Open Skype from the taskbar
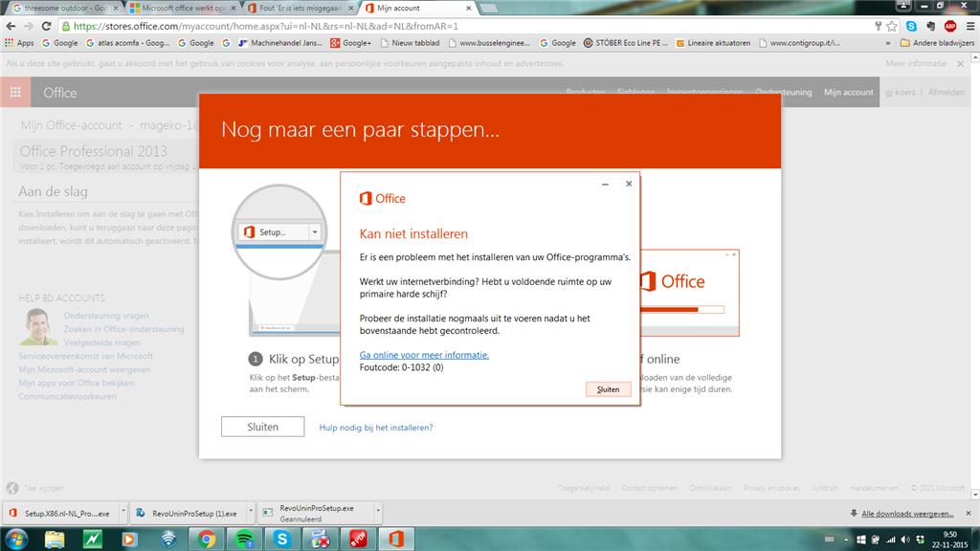Viewport: 980px width, 551px height. [x=282, y=540]
